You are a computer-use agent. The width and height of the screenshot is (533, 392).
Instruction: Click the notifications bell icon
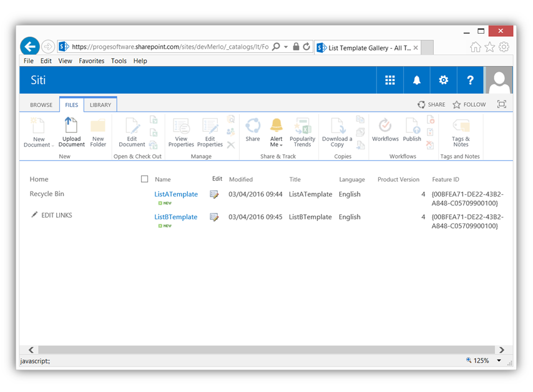(416, 80)
